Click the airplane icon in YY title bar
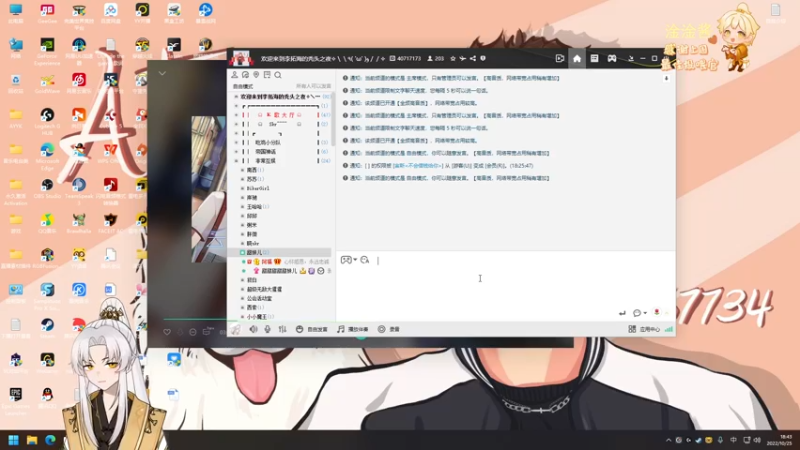Viewport: 800px width, 450px height. (x=462, y=59)
